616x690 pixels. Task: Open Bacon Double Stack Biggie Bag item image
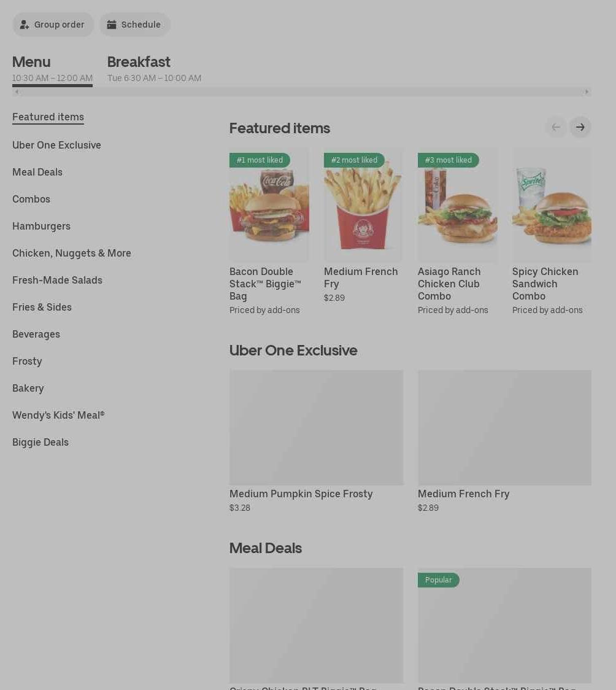point(269,204)
